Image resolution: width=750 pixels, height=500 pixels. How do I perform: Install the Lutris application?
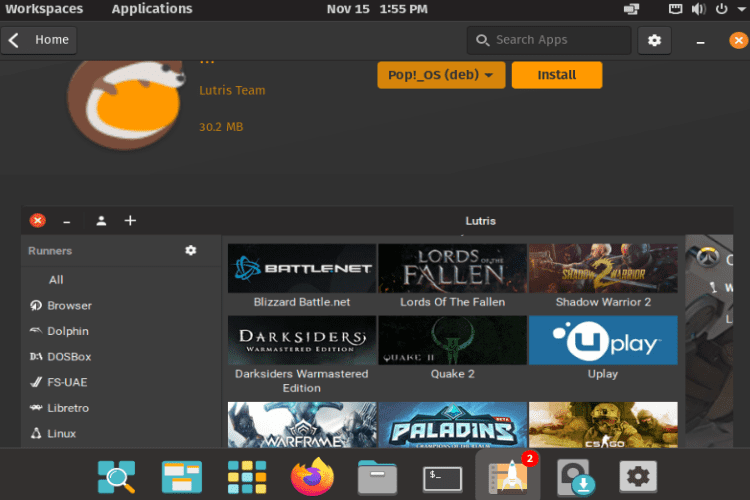[x=557, y=75]
